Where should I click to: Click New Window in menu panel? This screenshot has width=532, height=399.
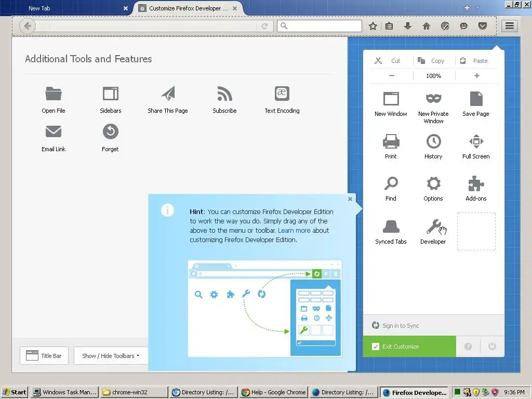coord(391,104)
